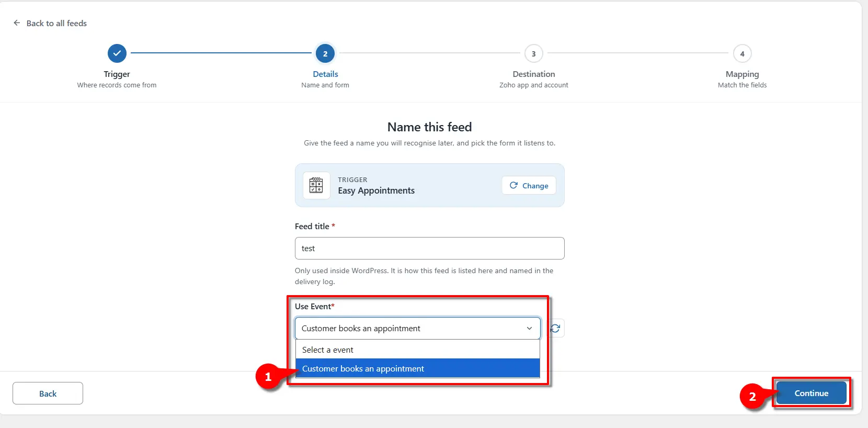This screenshot has height=428, width=868.
Task: Click the 'Only used inside WordPress' help text
Action: click(424, 276)
